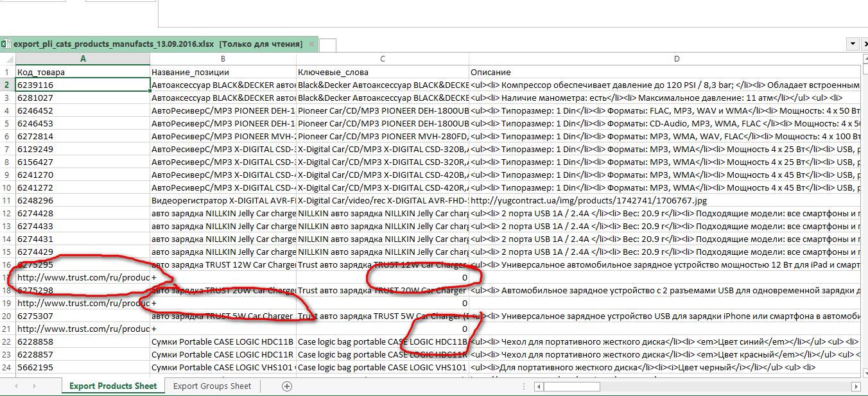Viewport: 868px width, 396px height.
Task: Select cell with product code 6239116
Action: 83,85
